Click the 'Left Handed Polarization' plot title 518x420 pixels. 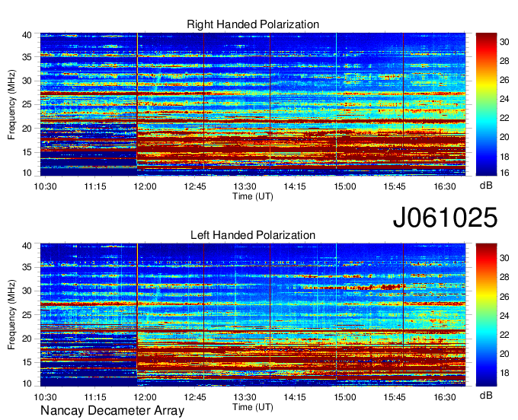click(x=253, y=235)
